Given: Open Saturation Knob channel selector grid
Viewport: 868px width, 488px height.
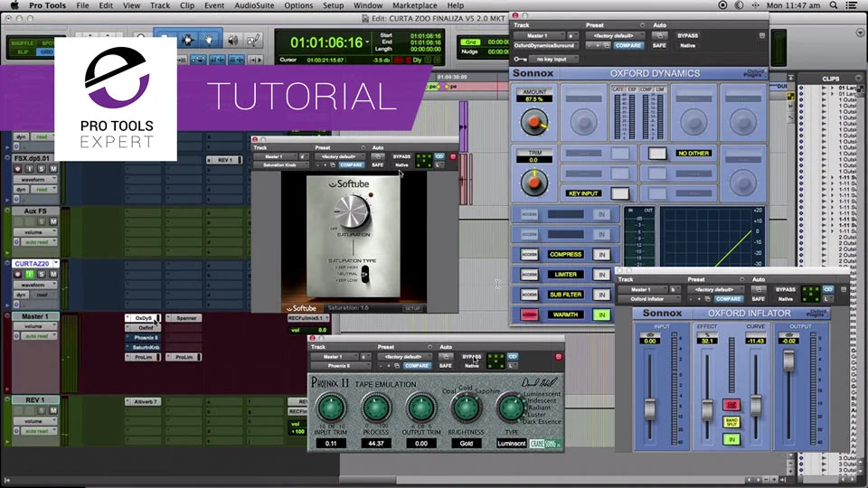Looking at the screenshot, I should 423,161.
